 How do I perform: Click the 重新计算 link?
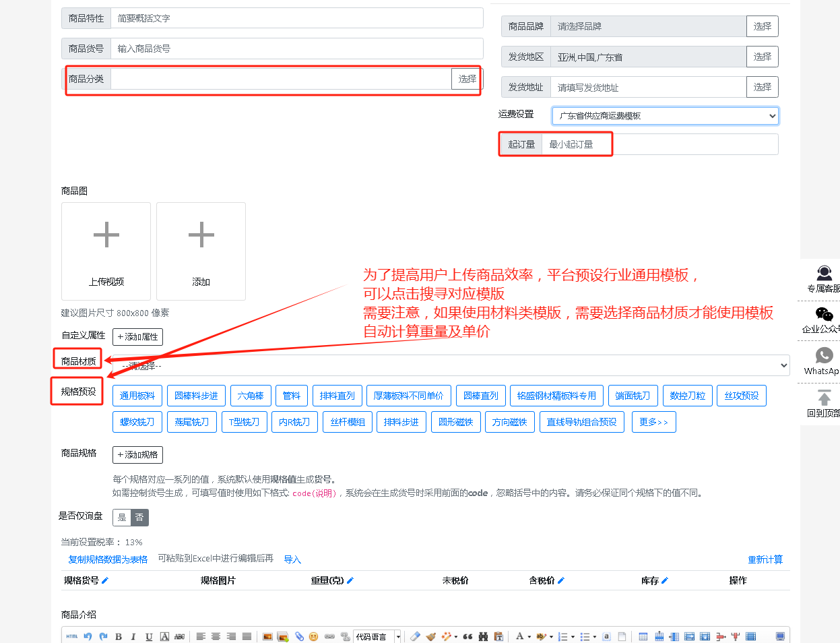765,559
